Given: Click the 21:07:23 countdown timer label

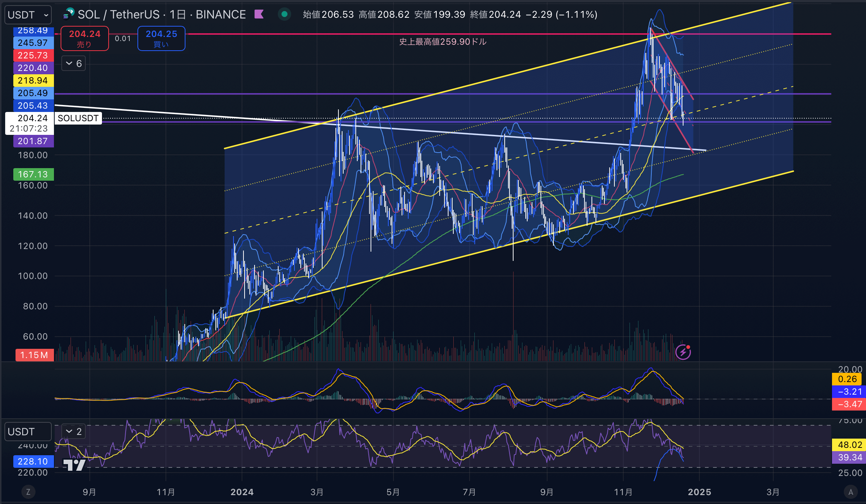Looking at the screenshot, I should pos(29,129).
